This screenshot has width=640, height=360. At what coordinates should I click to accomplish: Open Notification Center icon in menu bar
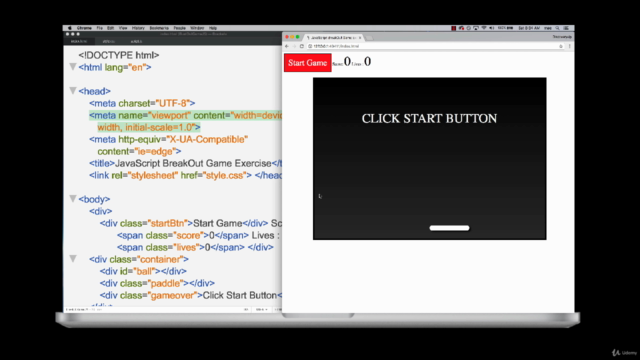[566, 28]
